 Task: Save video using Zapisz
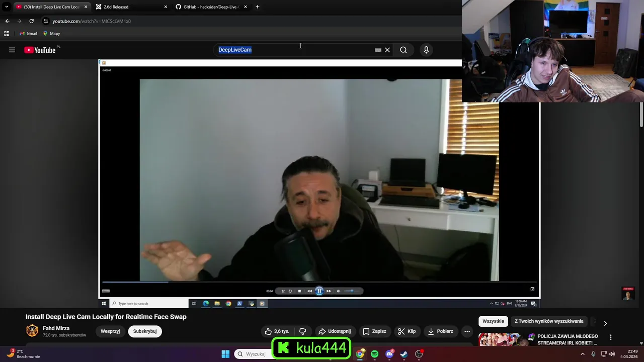pyautogui.click(x=375, y=331)
